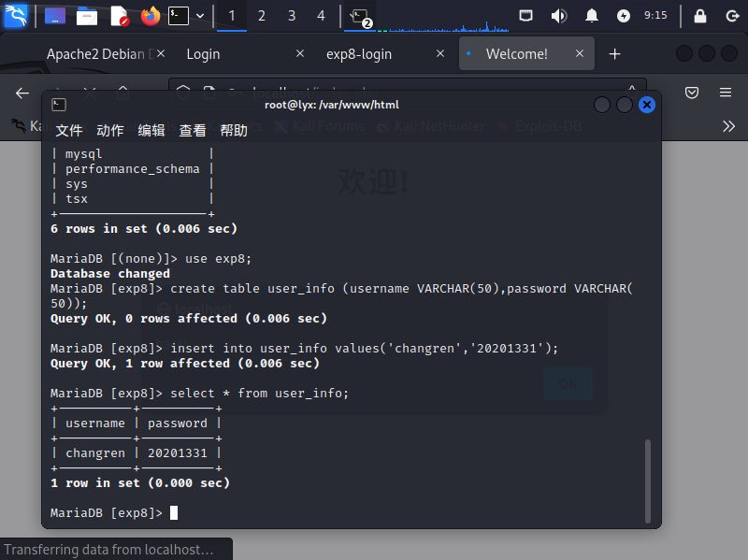
Task: Click the "Database changed" output line
Action: (110, 273)
